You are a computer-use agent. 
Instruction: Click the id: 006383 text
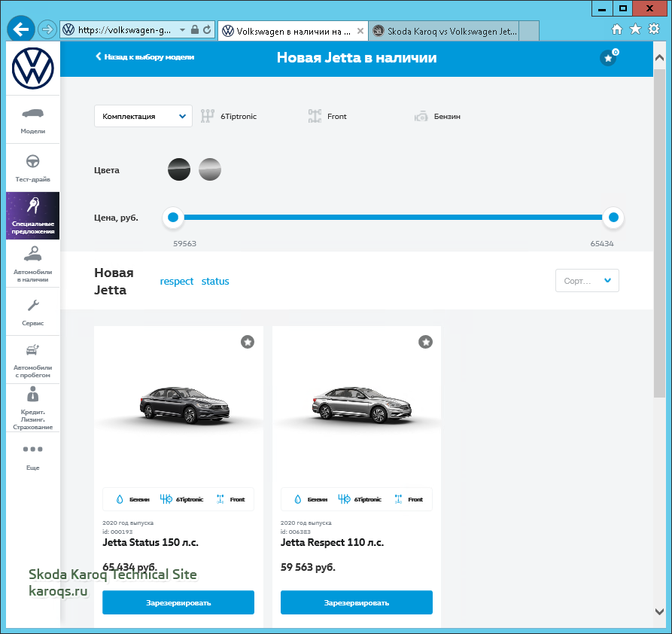[295, 532]
